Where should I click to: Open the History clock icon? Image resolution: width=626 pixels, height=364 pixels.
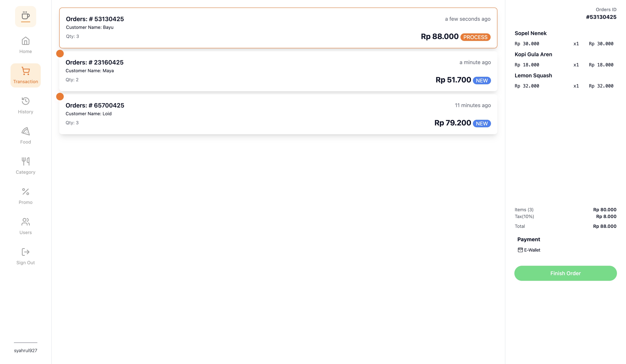coord(26,101)
